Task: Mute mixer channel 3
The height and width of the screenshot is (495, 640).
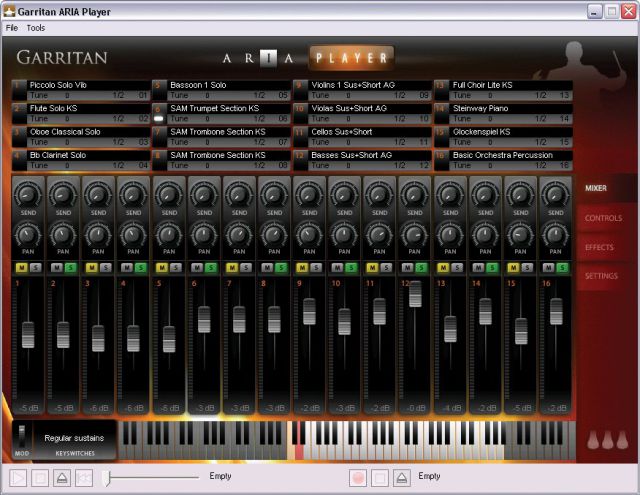Action: coord(92,268)
